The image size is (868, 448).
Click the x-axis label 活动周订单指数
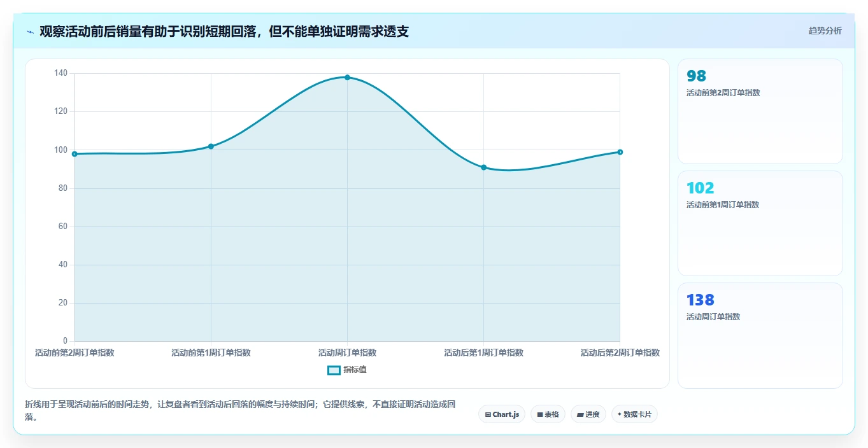[347, 353]
